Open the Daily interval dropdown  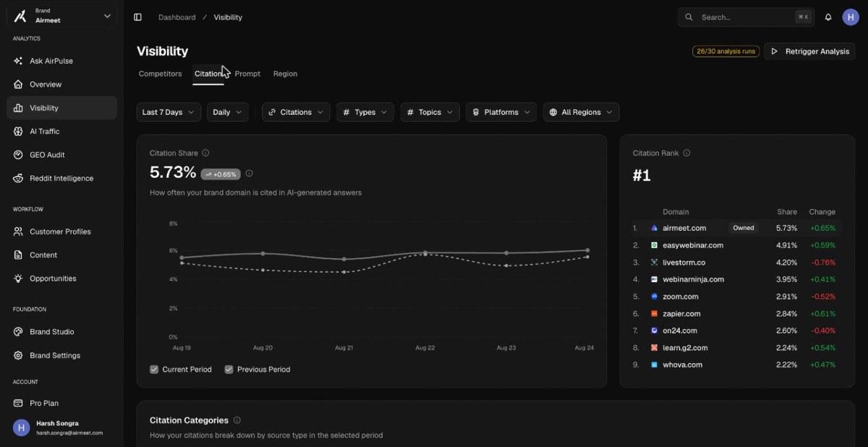click(228, 112)
